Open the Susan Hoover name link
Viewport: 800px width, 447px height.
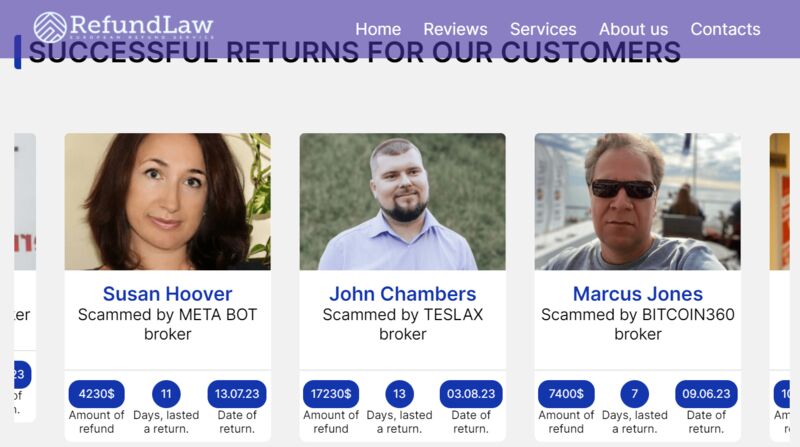pos(167,294)
